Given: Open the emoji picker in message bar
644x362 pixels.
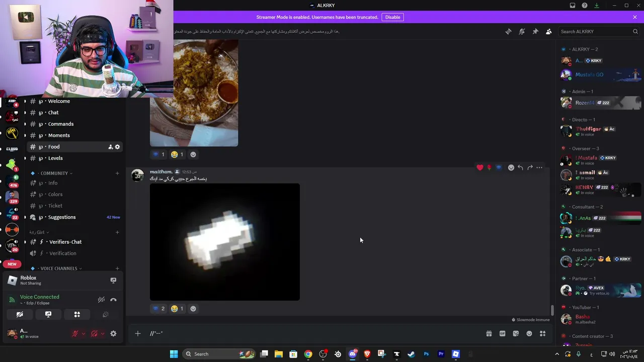Looking at the screenshot, I should pyautogui.click(x=529, y=333).
